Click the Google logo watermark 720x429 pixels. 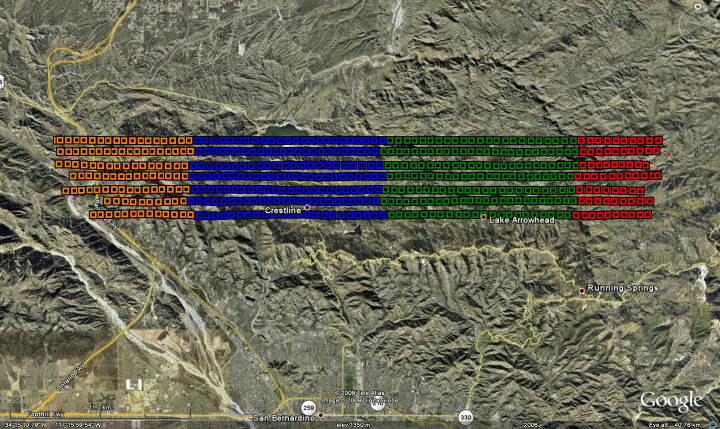click(671, 401)
